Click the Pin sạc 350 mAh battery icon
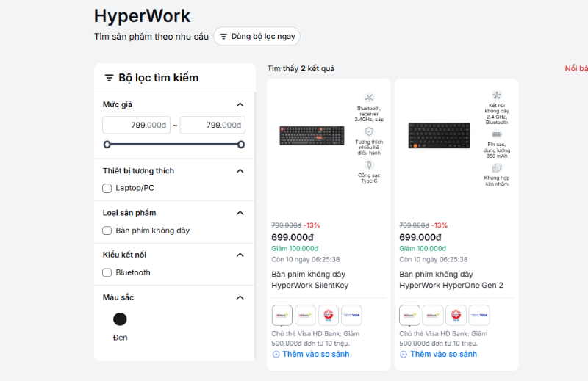The height and width of the screenshot is (381, 588). (497, 134)
